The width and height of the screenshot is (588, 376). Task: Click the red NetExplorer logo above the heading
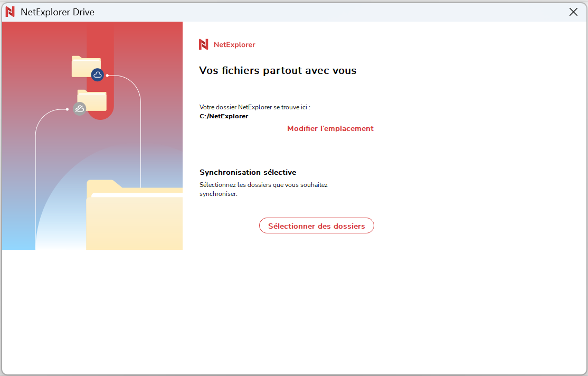coord(203,44)
